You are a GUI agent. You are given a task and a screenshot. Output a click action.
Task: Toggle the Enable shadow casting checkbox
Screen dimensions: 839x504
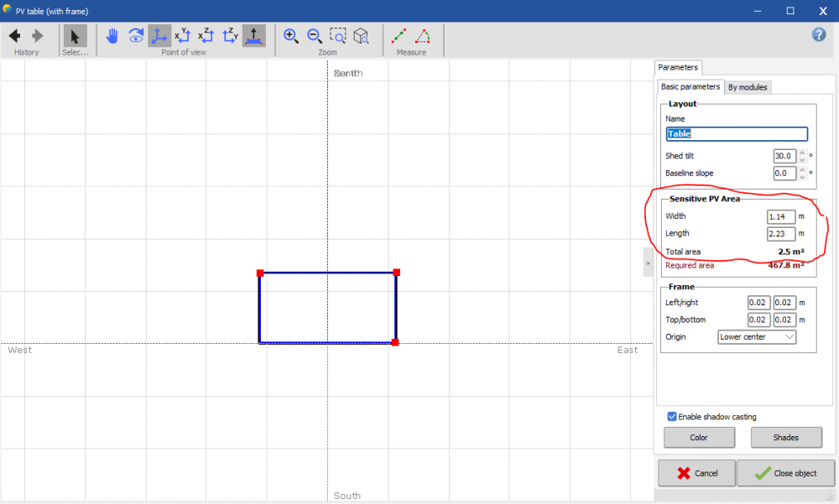672,417
